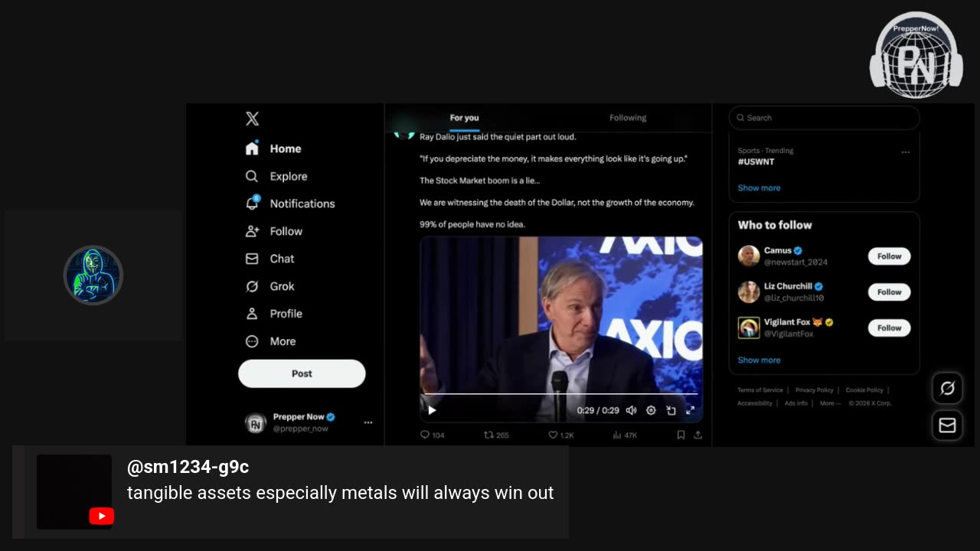Expand the More sidebar menu
The image size is (980, 551).
(270, 341)
